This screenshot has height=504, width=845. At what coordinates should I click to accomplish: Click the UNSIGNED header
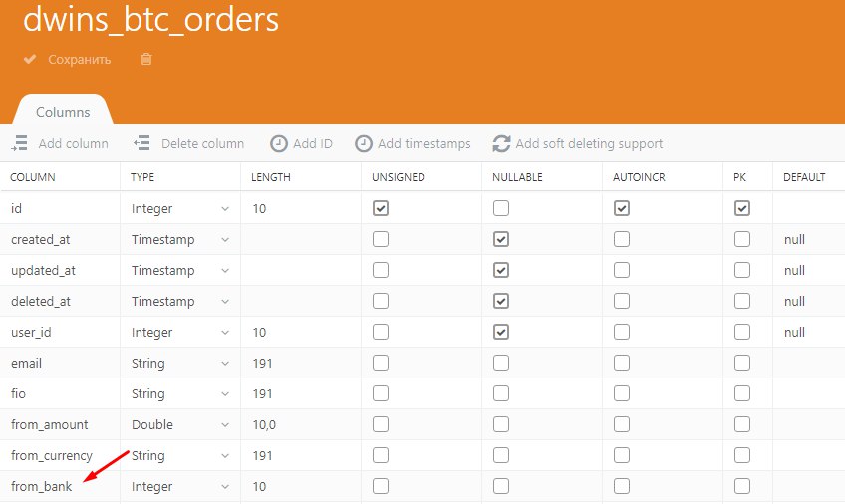click(x=399, y=177)
